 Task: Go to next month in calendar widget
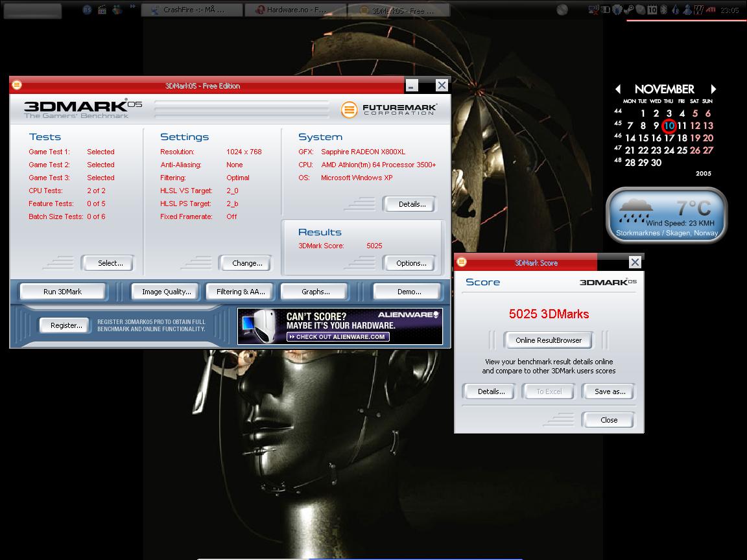(x=713, y=89)
